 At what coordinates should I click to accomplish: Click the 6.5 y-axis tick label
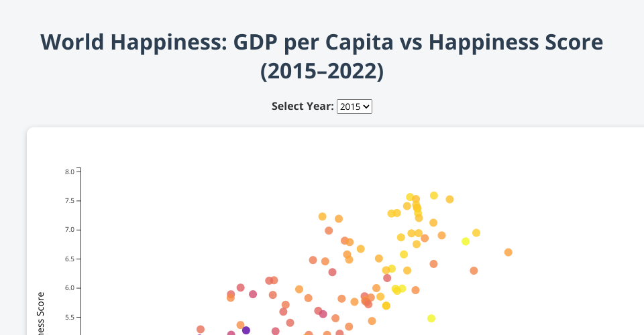pyautogui.click(x=70, y=259)
